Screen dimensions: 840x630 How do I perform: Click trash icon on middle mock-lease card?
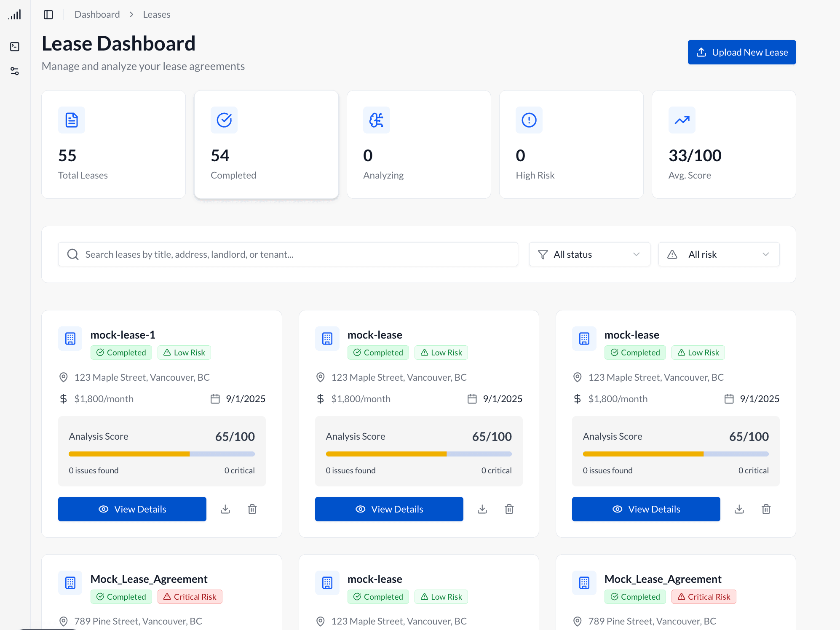pyautogui.click(x=509, y=509)
